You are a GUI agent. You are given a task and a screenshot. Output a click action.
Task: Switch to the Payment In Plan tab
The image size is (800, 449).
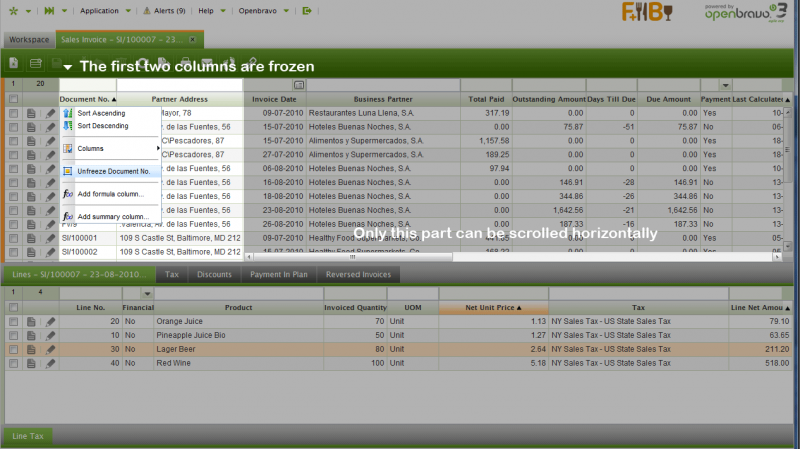pos(279,274)
